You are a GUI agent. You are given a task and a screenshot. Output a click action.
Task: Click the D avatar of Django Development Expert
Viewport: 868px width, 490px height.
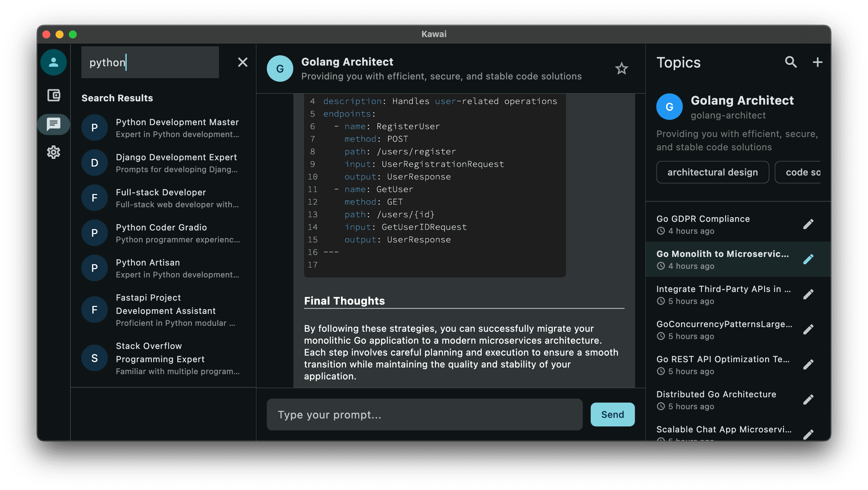95,163
